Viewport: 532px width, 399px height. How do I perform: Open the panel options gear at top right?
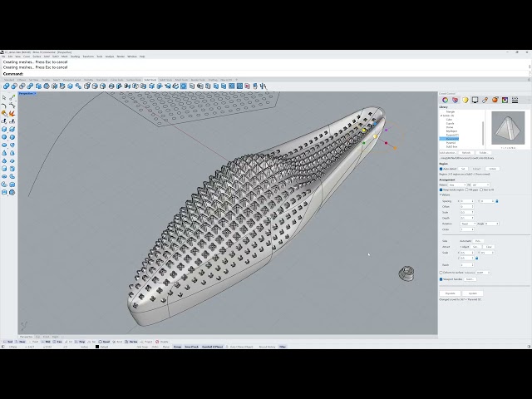pyautogui.click(x=529, y=80)
